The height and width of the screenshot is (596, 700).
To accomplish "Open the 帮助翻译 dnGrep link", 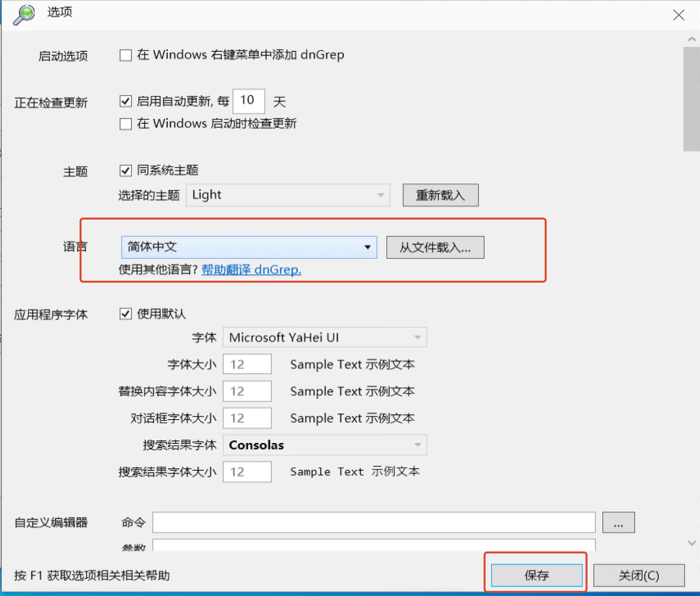I will pyautogui.click(x=251, y=269).
